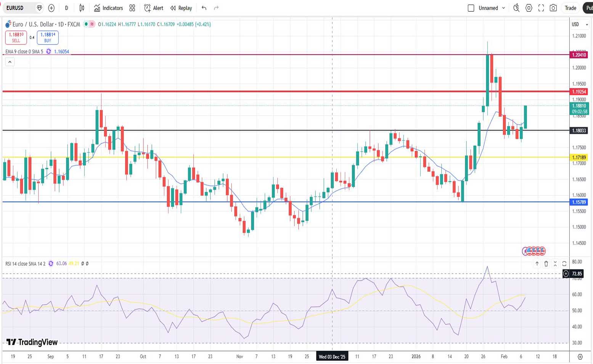Undo the last chart action
The height and width of the screenshot is (364, 593).
click(x=204, y=8)
